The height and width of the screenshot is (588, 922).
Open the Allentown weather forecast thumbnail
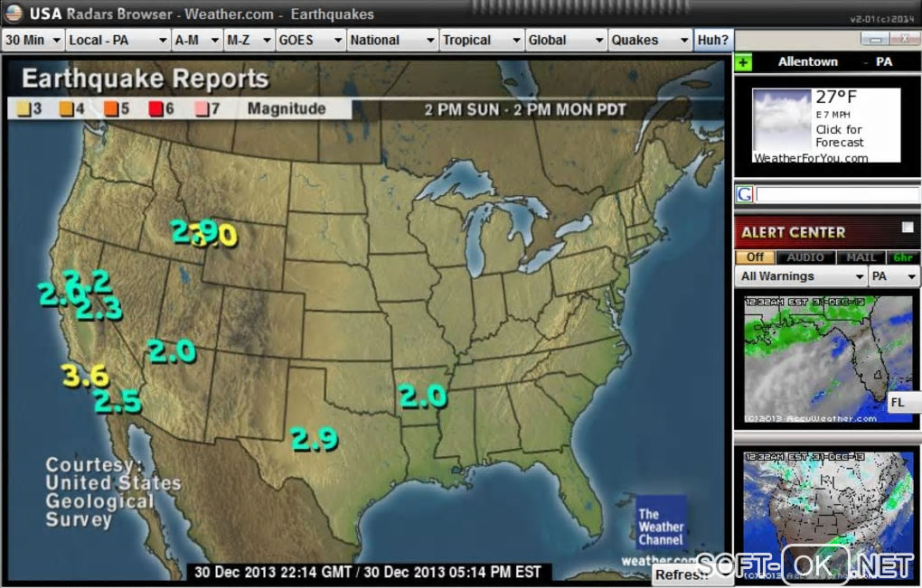tap(782, 121)
